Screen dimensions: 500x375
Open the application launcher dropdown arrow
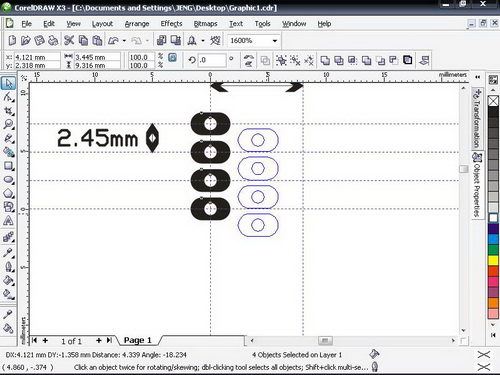(x=203, y=41)
